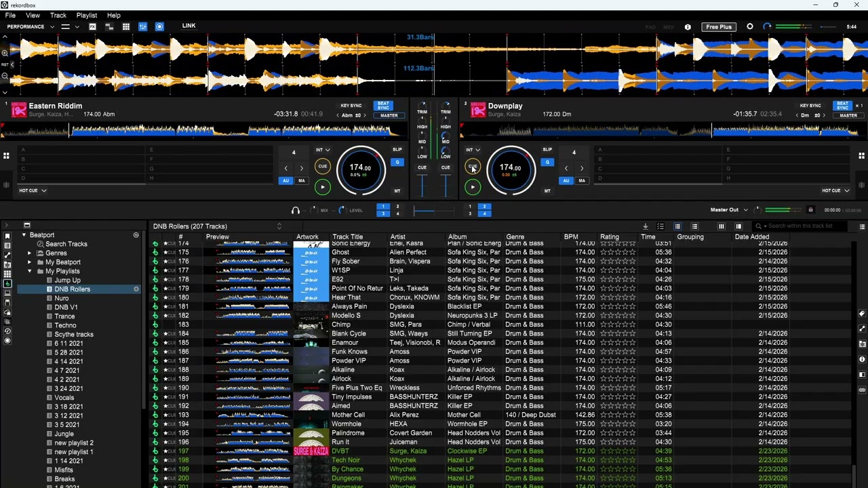This screenshot has height=488, width=868.
Task: Adjust channel 2 volume fader
Action: pos(446,186)
